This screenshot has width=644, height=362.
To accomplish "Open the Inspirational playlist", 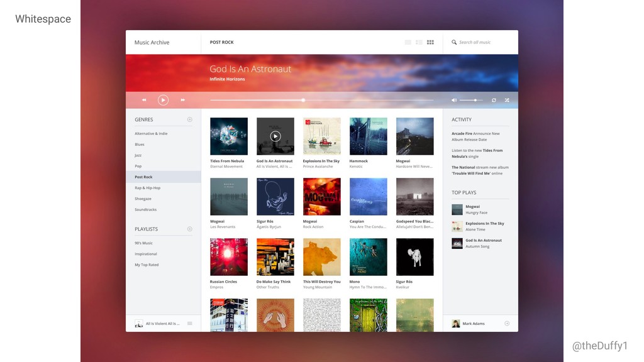I will point(146,254).
